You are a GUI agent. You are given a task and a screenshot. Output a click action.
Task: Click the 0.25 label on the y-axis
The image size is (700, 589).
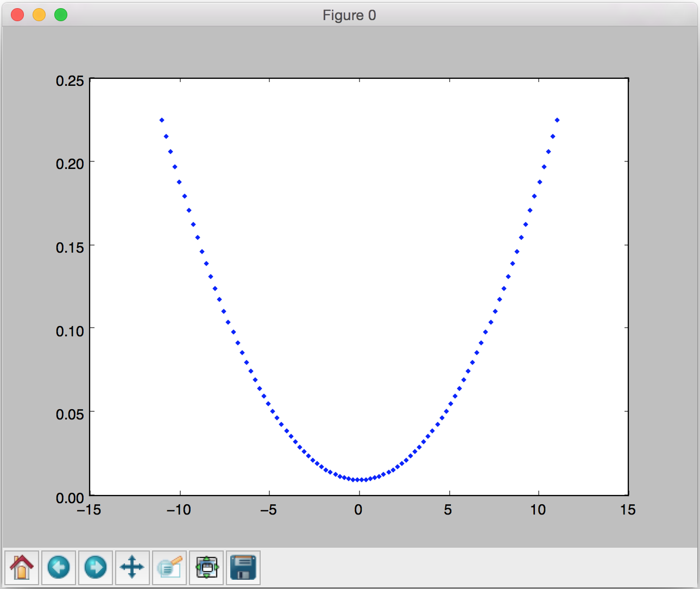tap(71, 81)
